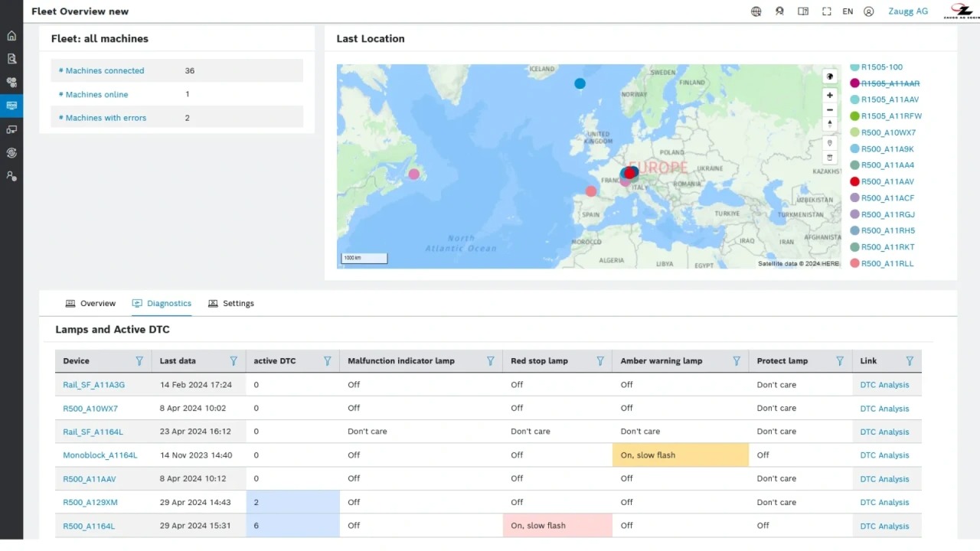Viewport: 980px width, 551px height.
Task: Zoom in on the map
Action: coord(829,96)
